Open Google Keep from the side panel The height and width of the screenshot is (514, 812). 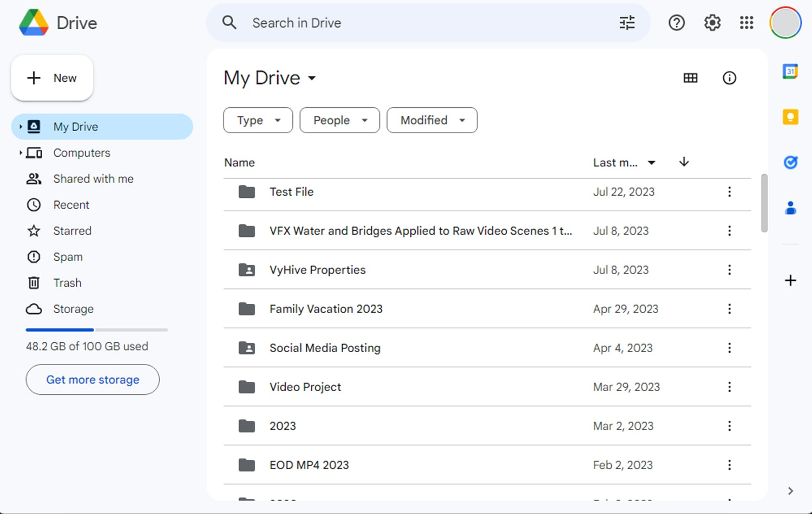(x=790, y=116)
